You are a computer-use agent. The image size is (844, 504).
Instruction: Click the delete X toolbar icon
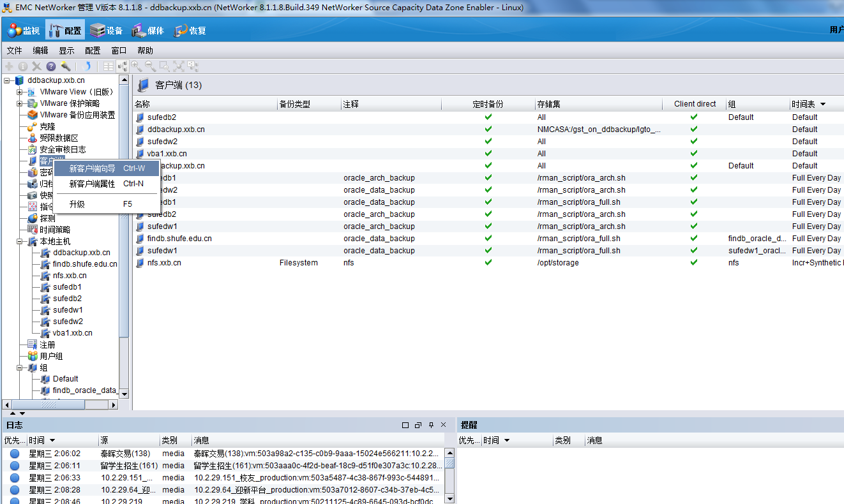pyautogui.click(x=37, y=66)
